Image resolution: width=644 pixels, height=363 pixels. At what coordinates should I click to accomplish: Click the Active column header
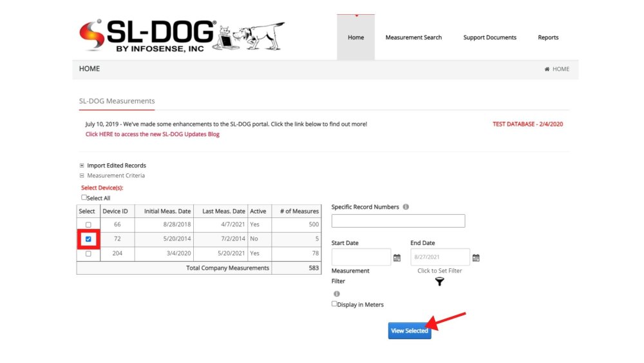258,211
